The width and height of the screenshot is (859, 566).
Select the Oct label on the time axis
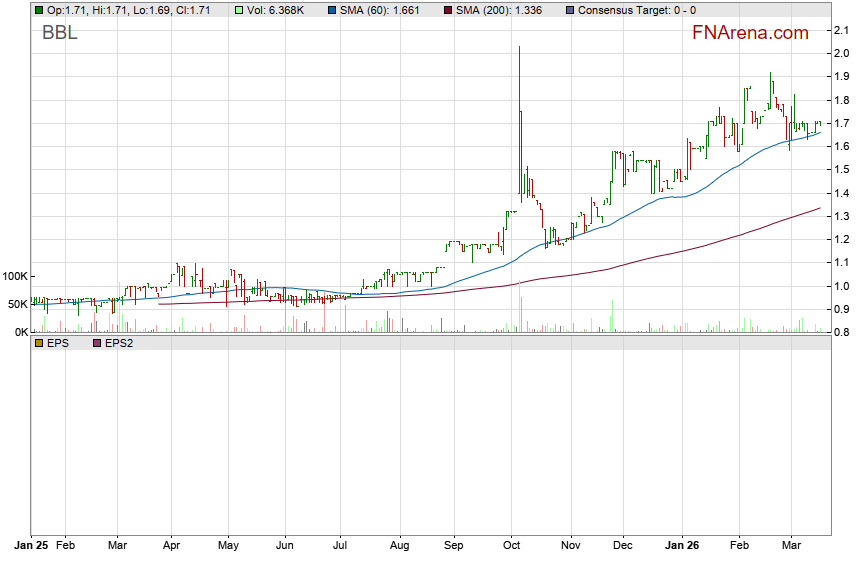(x=513, y=547)
